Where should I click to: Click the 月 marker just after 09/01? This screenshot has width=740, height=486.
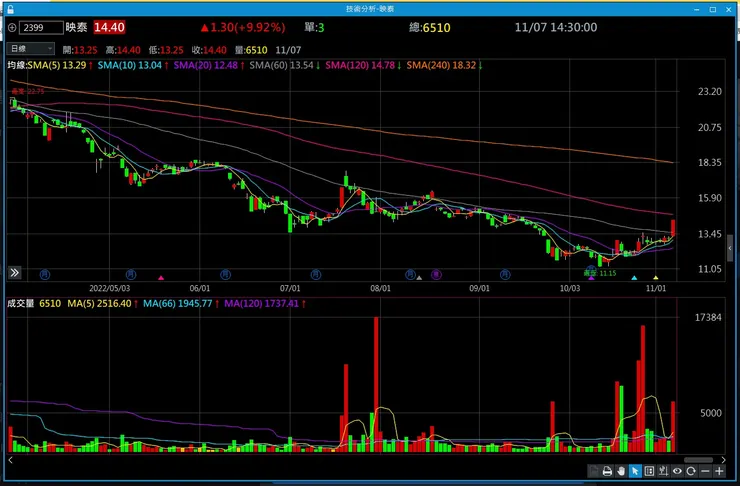pyautogui.click(x=505, y=274)
